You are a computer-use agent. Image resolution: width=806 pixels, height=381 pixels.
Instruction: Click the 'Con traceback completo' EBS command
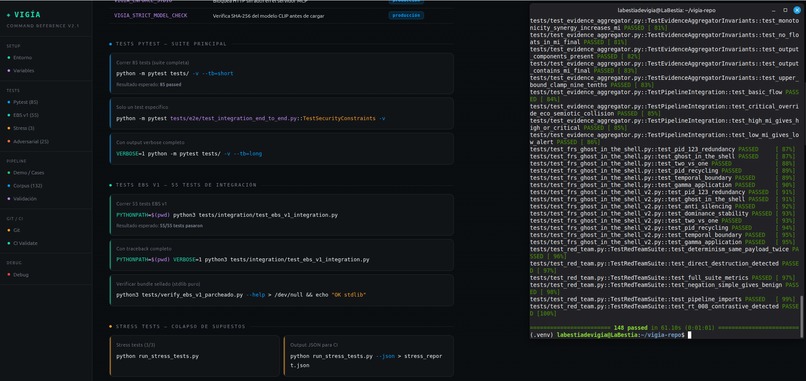[243, 260]
